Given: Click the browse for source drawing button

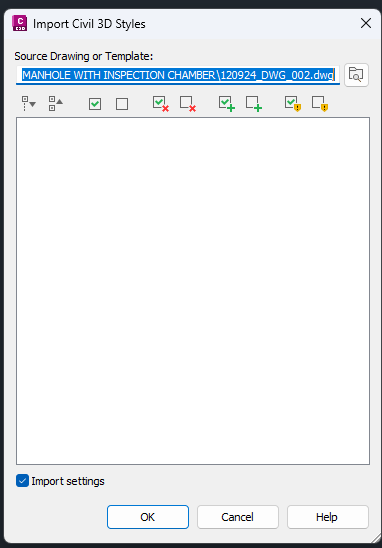Looking at the screenshot, I should click(x=356, y=75).
